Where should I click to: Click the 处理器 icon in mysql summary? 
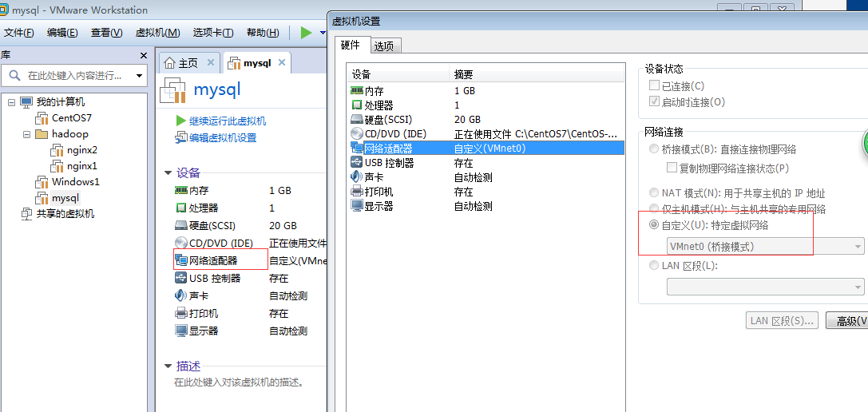coord(181,208)
